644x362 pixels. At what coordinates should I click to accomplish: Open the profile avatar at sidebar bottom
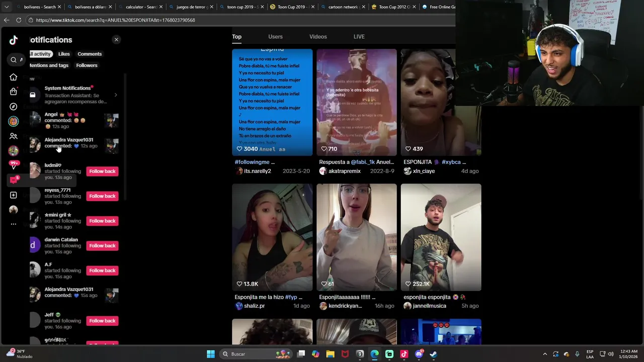coord(14,210)
